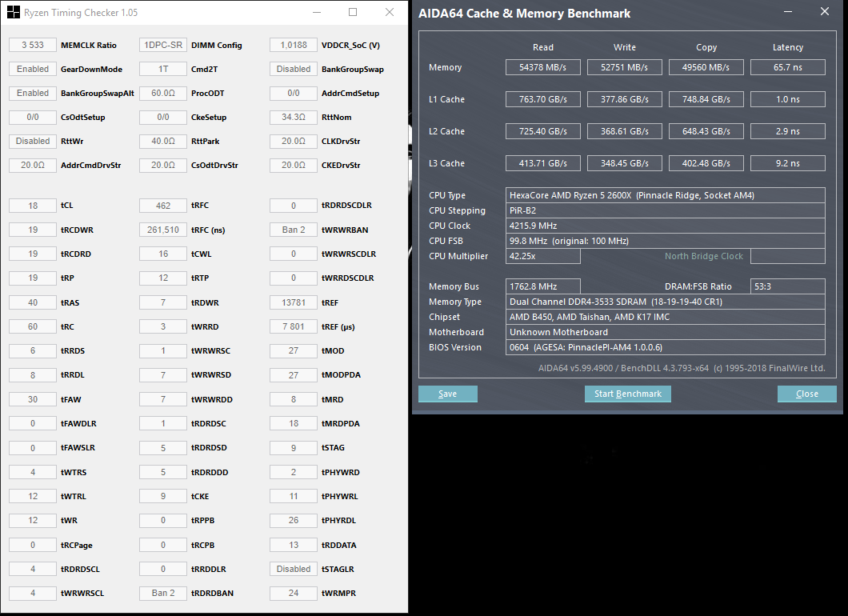
Task: Click the L2 Cache Write 368.61 GB/s box
Action: point(625,131)
